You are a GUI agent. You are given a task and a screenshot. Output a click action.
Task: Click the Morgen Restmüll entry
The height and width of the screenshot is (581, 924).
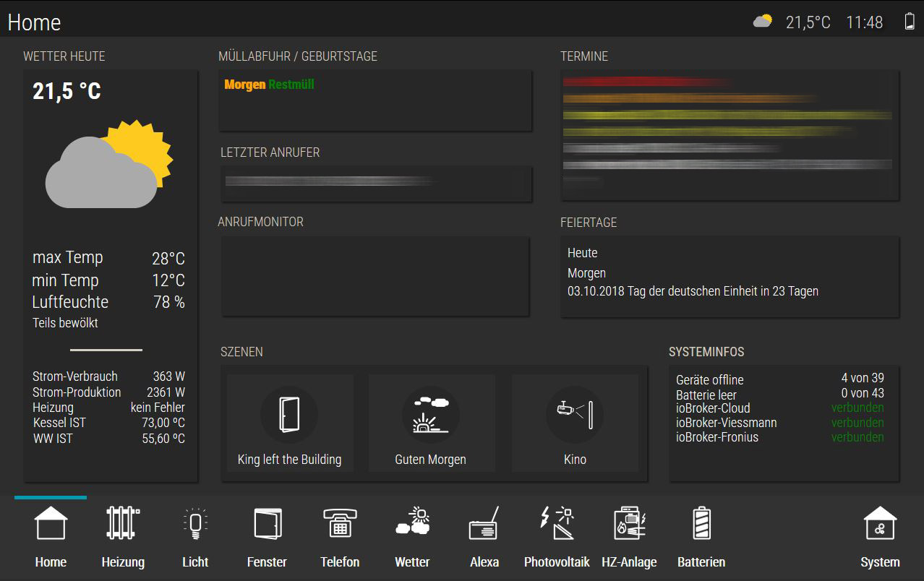[269, 85]
